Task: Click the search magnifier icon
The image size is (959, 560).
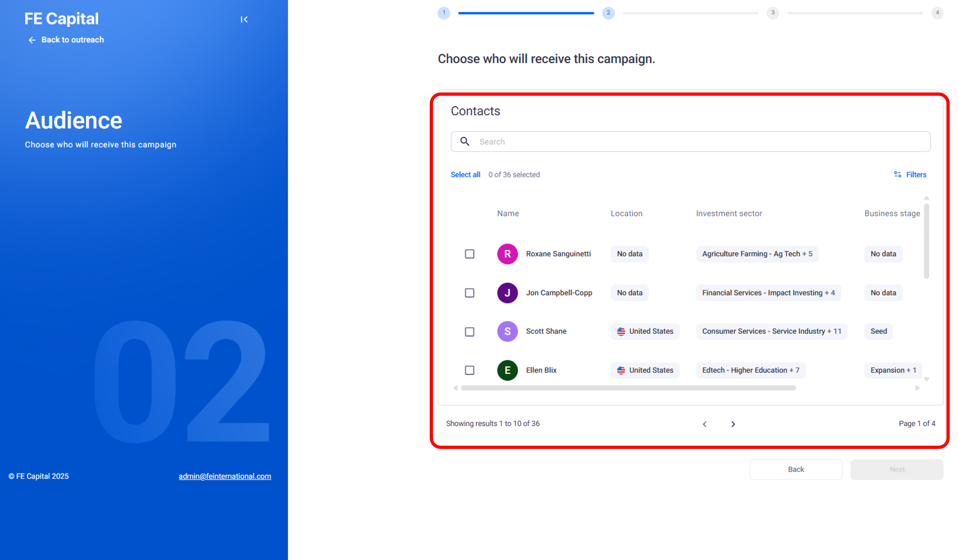Action: (464, 141)
